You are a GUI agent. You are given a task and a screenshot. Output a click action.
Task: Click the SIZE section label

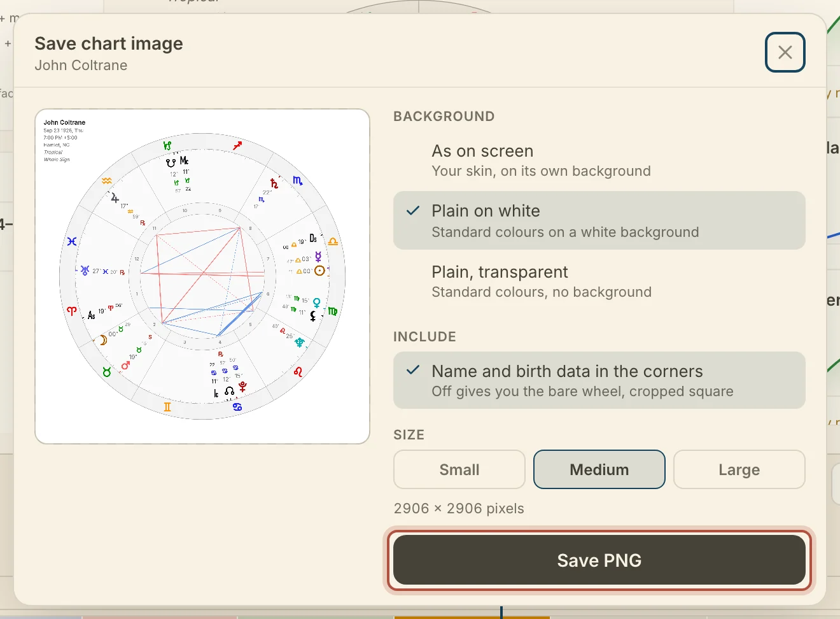coord(409,434)
